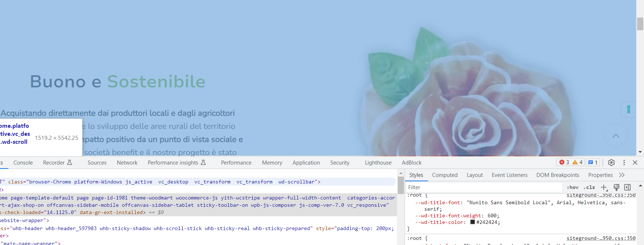This screenshot has width=644, height=245.
Task: Select the Computed sub-tab
Action: [445, 175]
